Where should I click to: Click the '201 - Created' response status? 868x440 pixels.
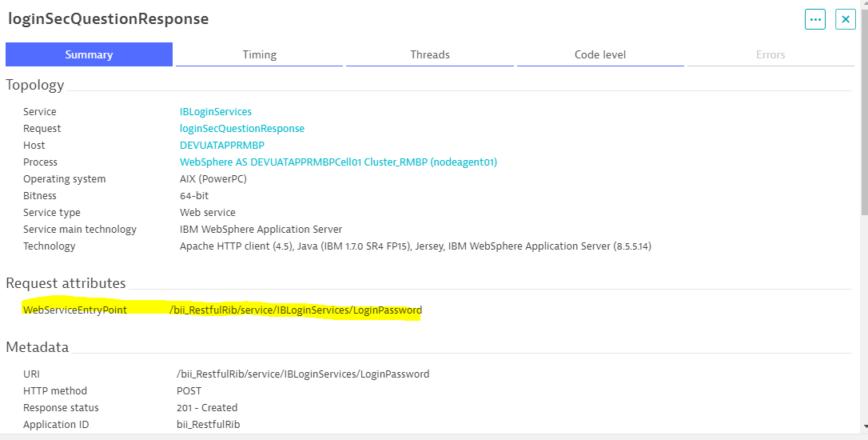[x=207, y=408]
